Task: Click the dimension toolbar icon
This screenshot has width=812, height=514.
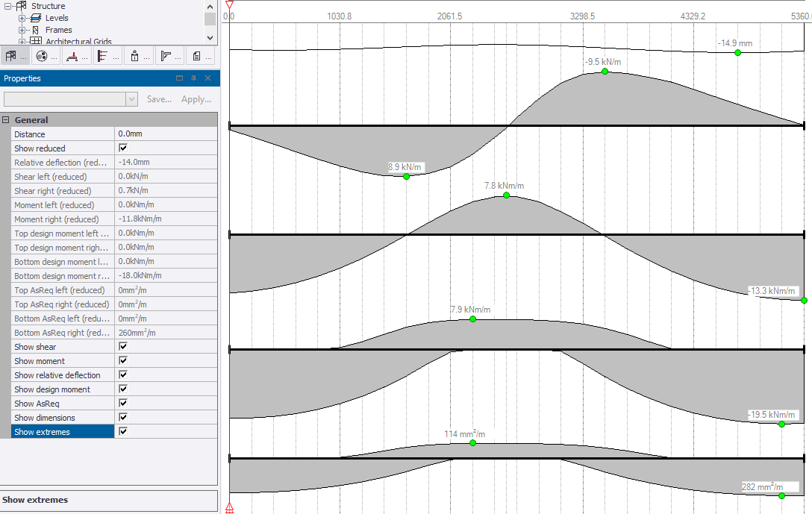Action: pyautogui.click(x=166, y=55)
